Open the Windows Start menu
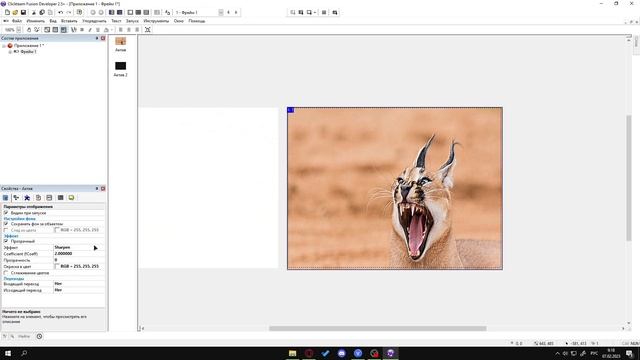Image resolution: width=640 pixels, height=360 pixels. (x=8, y=353)
